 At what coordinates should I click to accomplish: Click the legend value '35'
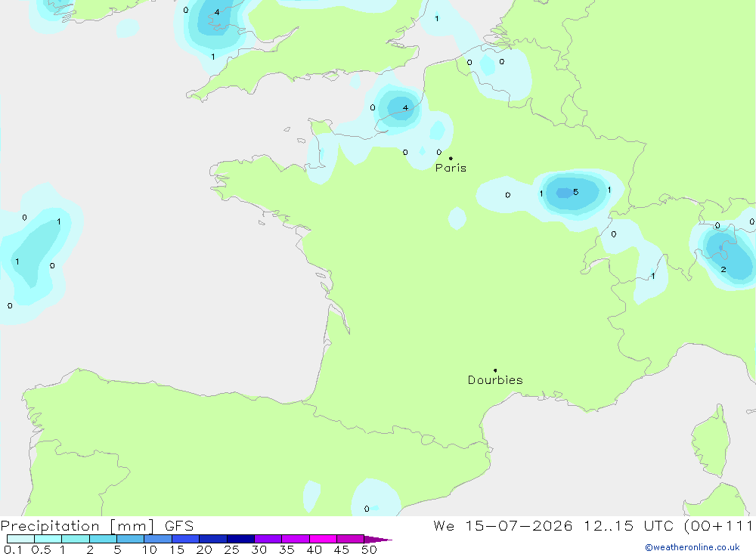pyautogui.click(x=287, y=549)
